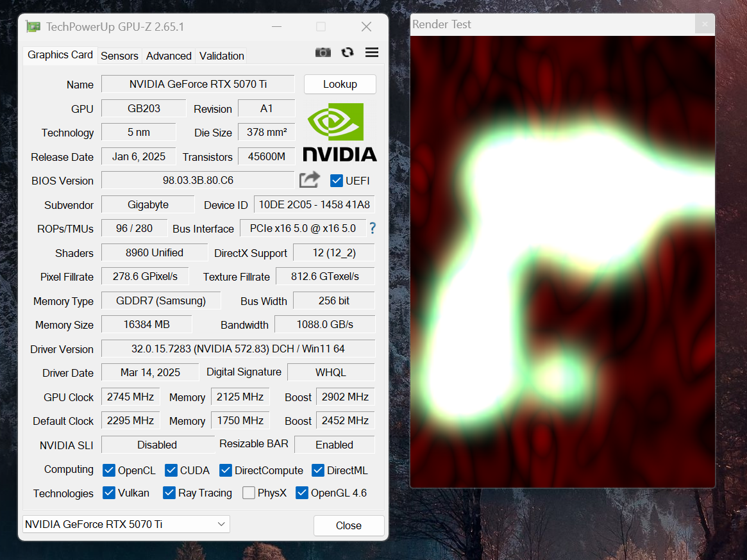Click the Close button
Image resolution: width=747 pixels, height=560 pixels.
(349, 525)
